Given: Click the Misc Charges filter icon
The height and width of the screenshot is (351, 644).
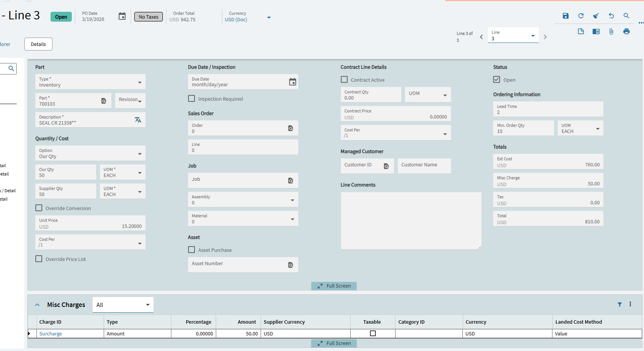Looking at the screenshot, I should pos(620,304).
